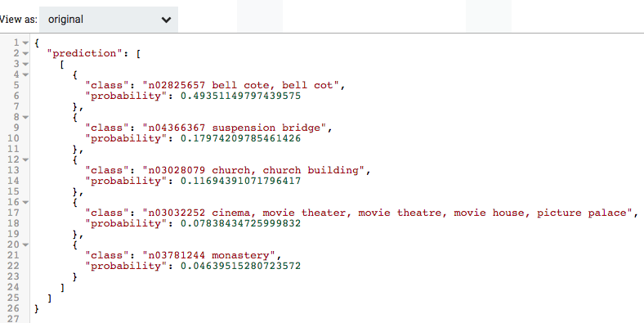The image size is (644, 323).
Task: Collapse the fold arrow on line 4
Action: click(25, 74)
